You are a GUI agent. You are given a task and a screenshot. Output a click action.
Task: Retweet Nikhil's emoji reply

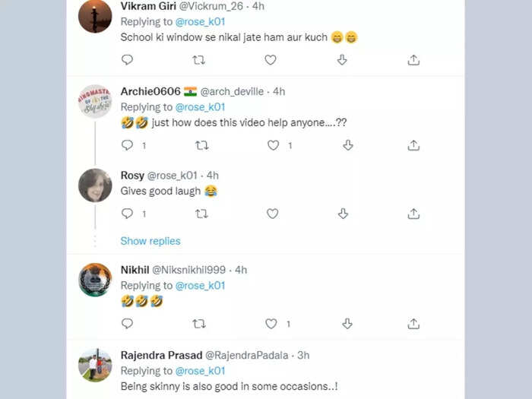pyautogui.click(x=199, y=324)
